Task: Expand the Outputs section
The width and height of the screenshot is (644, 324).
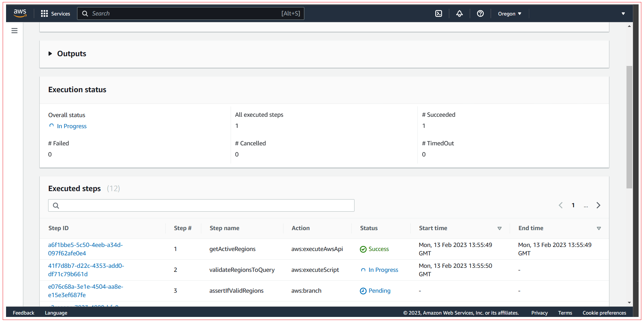Action: (50, 53)
